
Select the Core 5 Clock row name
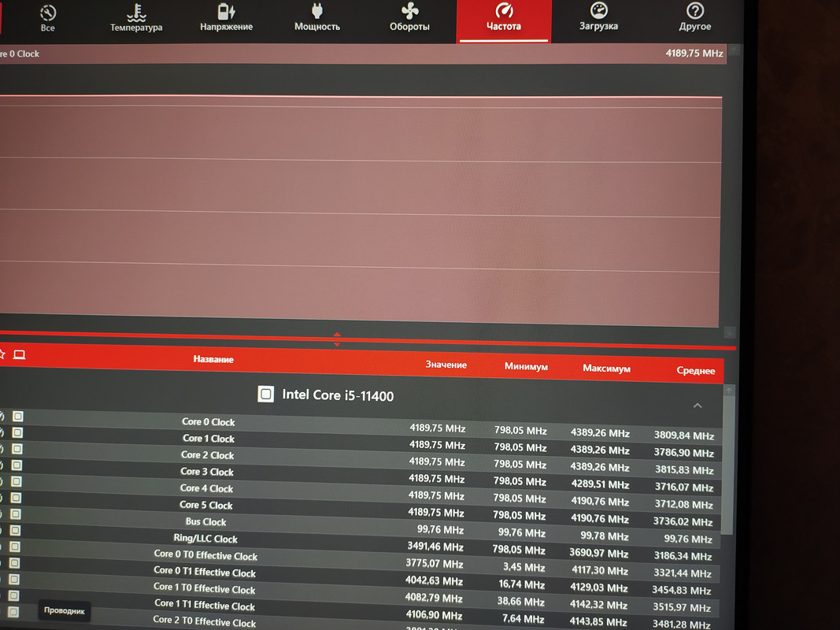(205, 505)
